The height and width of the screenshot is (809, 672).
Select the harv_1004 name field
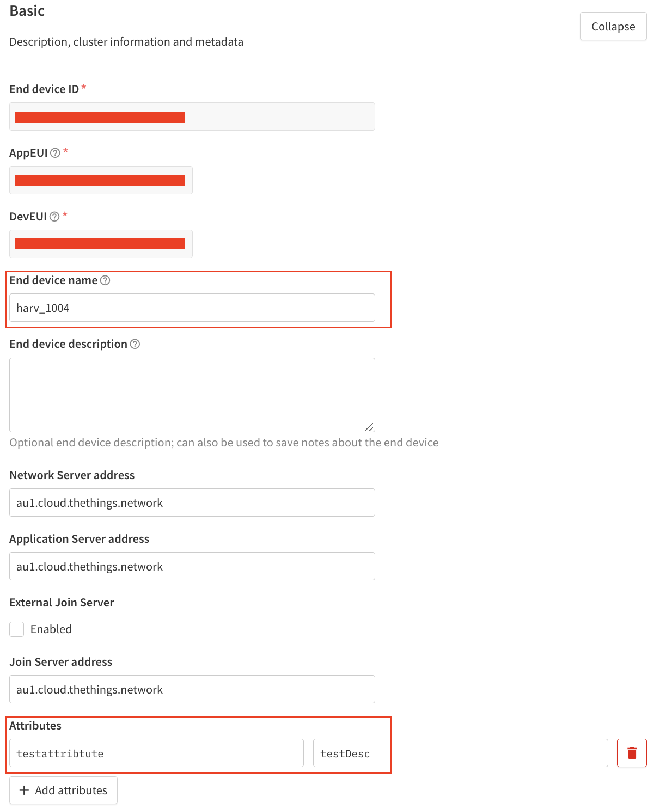tap(192, 308)
